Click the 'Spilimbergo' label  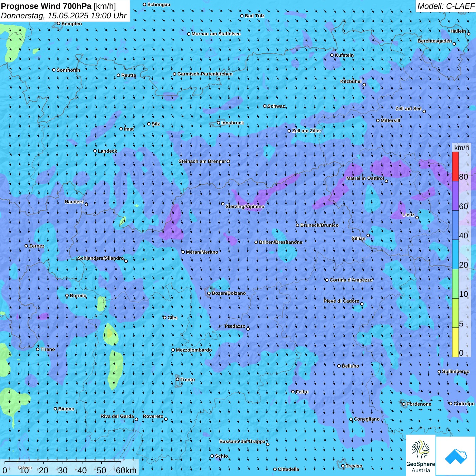click(x=456, y=371)
